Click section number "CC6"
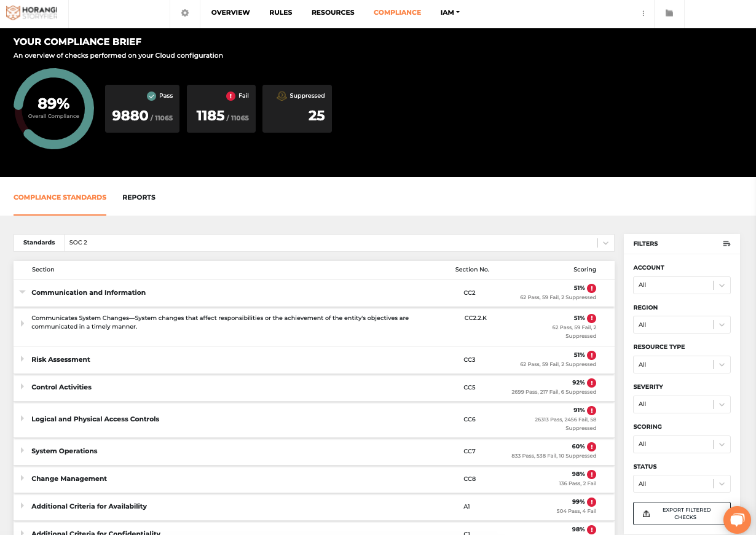 pyautogui.click(x=470, y=420)
